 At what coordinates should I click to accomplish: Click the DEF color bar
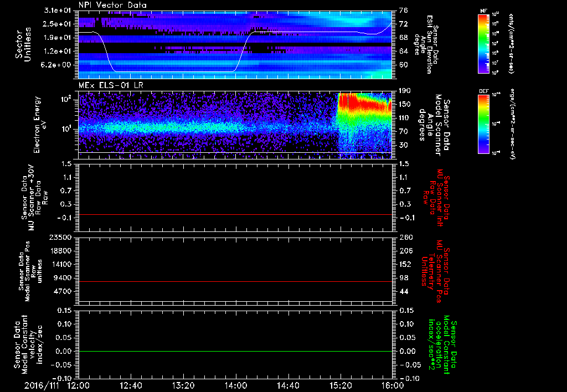point(484,124)
